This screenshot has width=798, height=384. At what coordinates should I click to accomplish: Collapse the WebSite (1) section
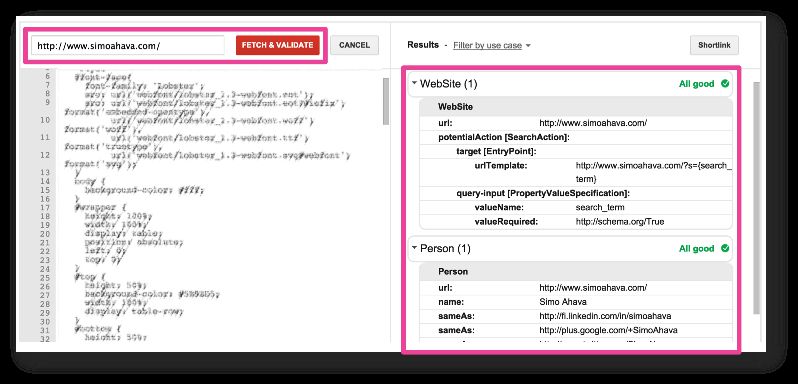click(x=415, y=82)
